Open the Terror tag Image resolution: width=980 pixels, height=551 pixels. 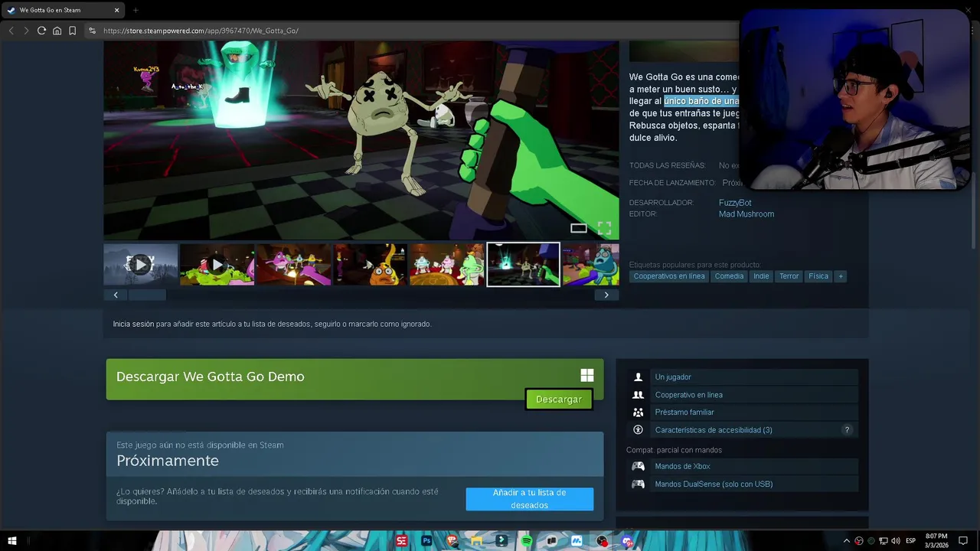789,276
